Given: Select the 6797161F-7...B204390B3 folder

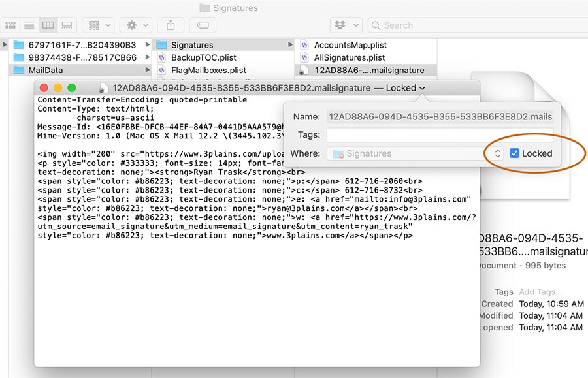Looking at the screenshot, I should (x=80, y=45).
